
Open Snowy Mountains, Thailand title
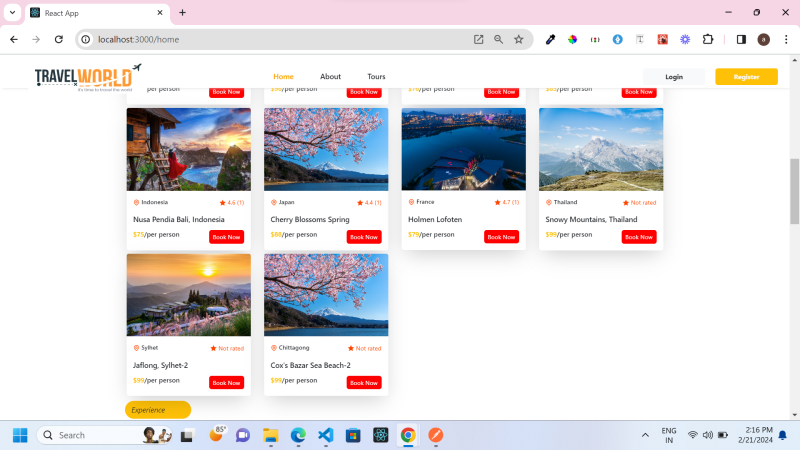[591, 219]
